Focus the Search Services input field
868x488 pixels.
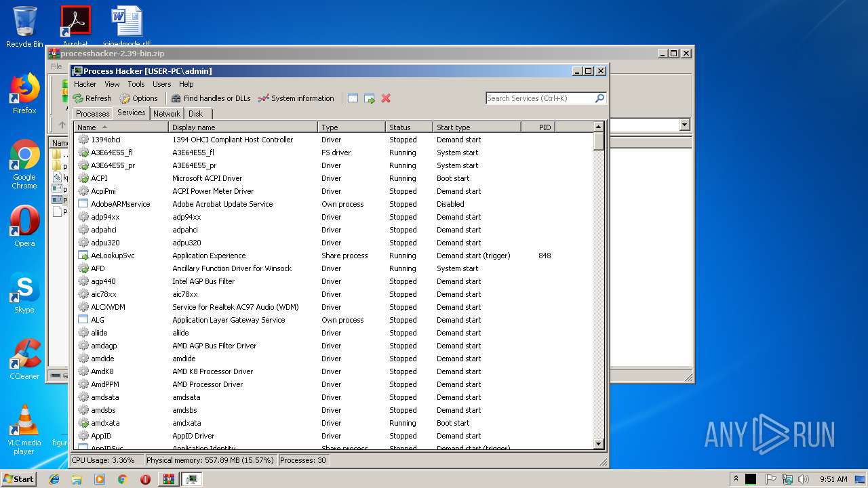click(540, 98)
